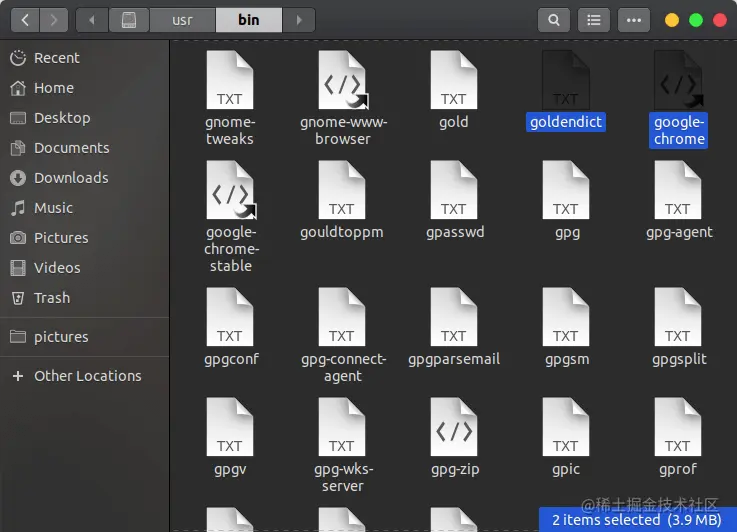The height and width of the screenshot is (532, 737).
Task: Select the gpgparsemail file icon
Action: click(454, 317)
